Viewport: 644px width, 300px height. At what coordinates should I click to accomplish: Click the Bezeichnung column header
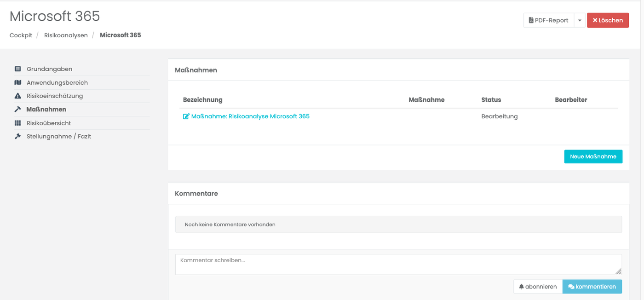203,100
